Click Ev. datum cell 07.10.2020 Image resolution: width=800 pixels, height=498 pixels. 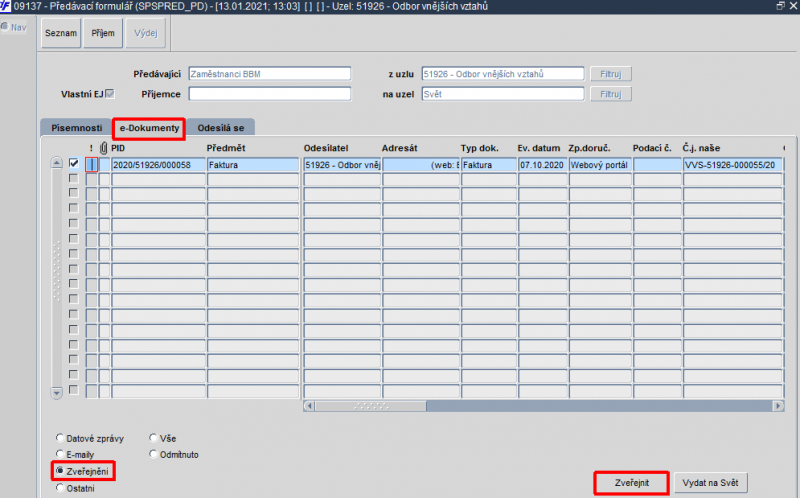[543, 165]
